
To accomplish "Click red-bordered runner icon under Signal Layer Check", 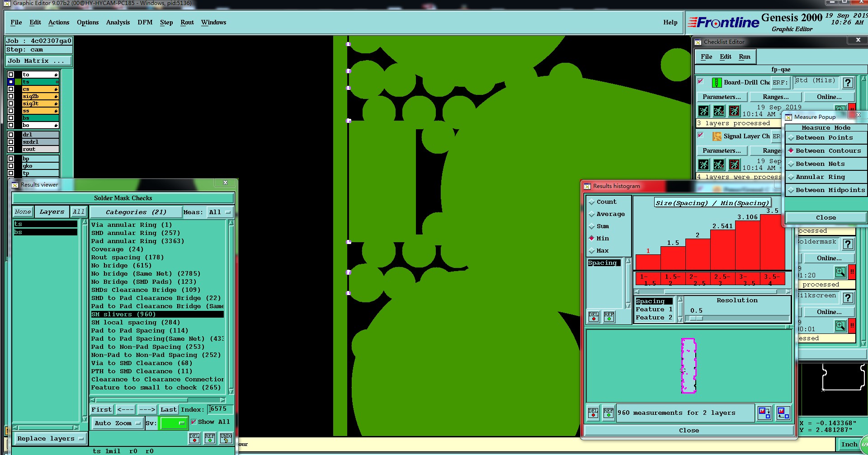I will click(x=734, y=164).
